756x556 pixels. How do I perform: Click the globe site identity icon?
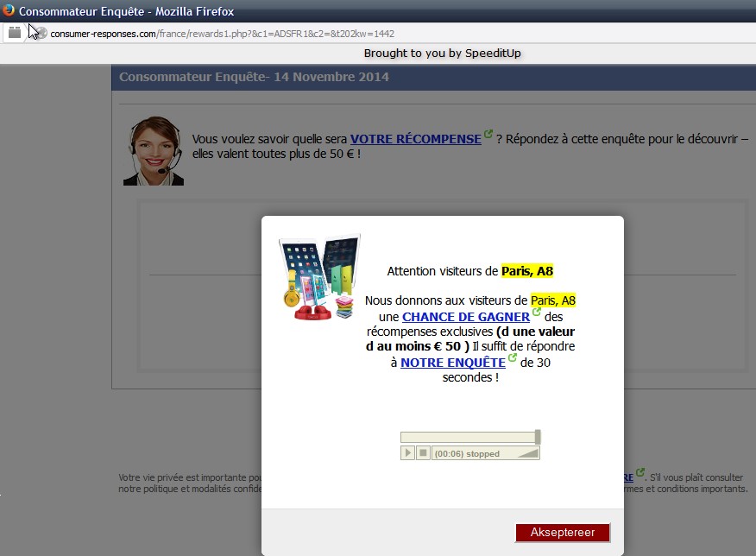click(40, 33)
